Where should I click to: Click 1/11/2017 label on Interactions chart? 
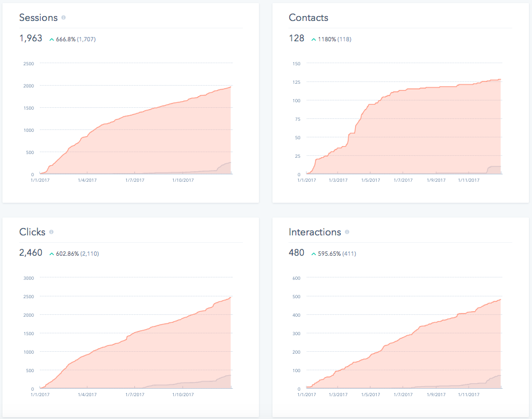pos(469,394)
